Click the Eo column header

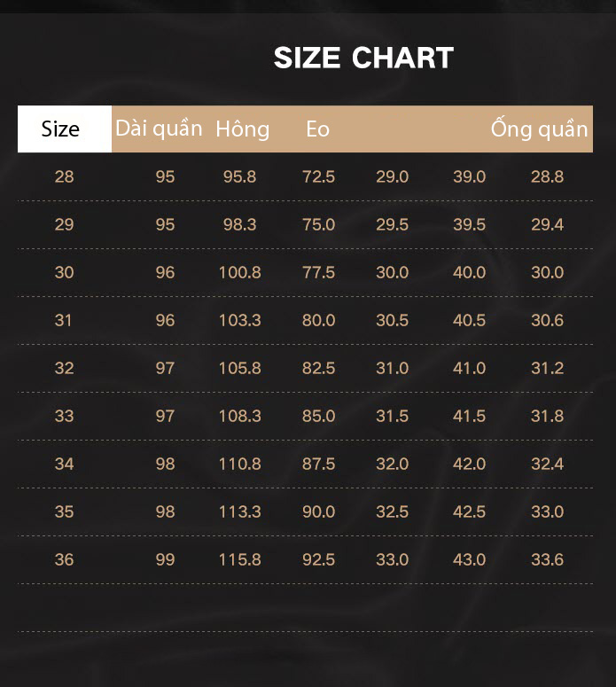pos(317,129)
